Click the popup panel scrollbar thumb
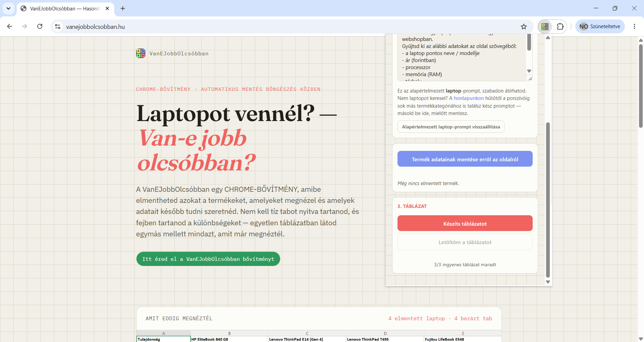This screenshot has width=644, height=342. click(548, 200)
